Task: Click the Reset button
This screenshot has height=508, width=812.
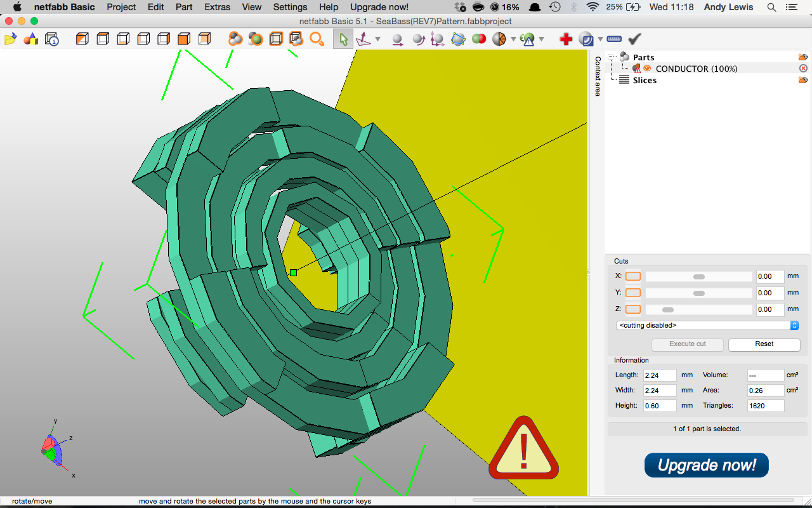Action: (764, 344)
